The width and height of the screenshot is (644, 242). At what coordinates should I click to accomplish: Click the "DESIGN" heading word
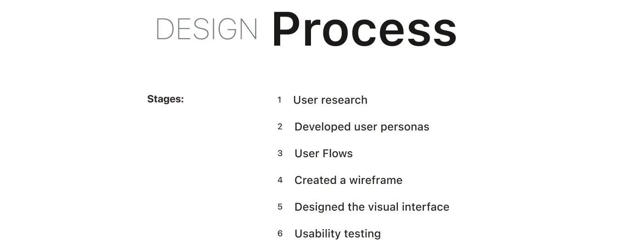pos(207,29)
